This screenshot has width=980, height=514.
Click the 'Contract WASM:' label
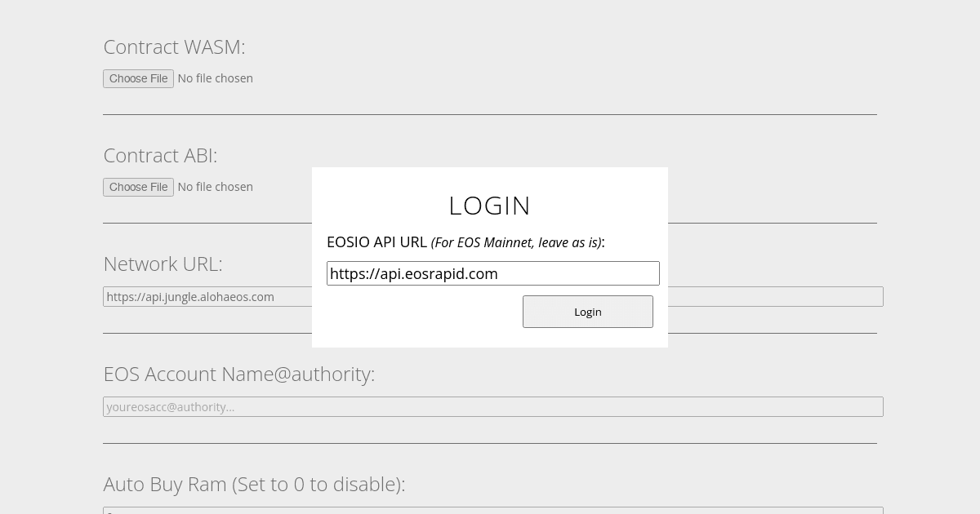(174, 47)
